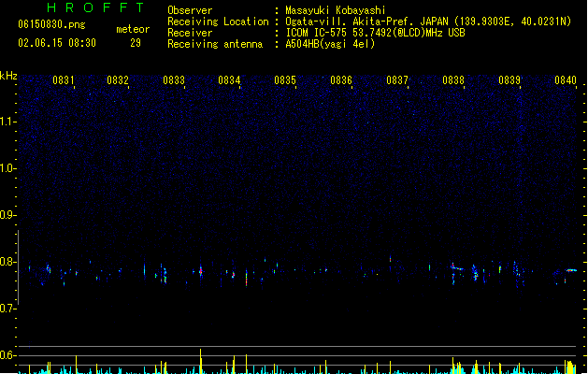588x374 pixels.
Task: Click the 0833 time marker
Action: [174, 80]
